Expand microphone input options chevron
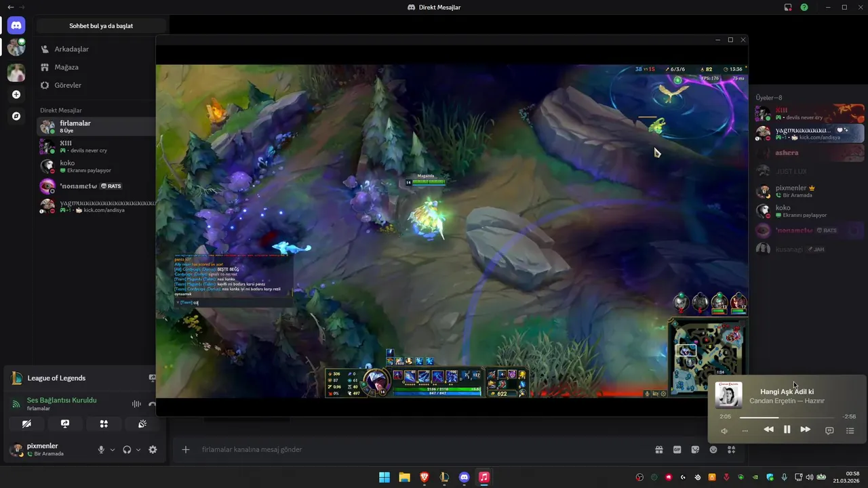868x488 pixels. click(113, 449)
